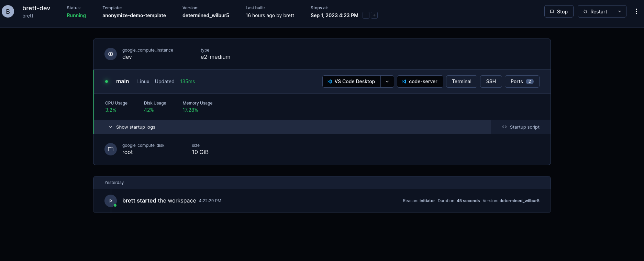Open the three-dot more options menu
This screenshot has width=644, height=261.
tap(636, 11)
